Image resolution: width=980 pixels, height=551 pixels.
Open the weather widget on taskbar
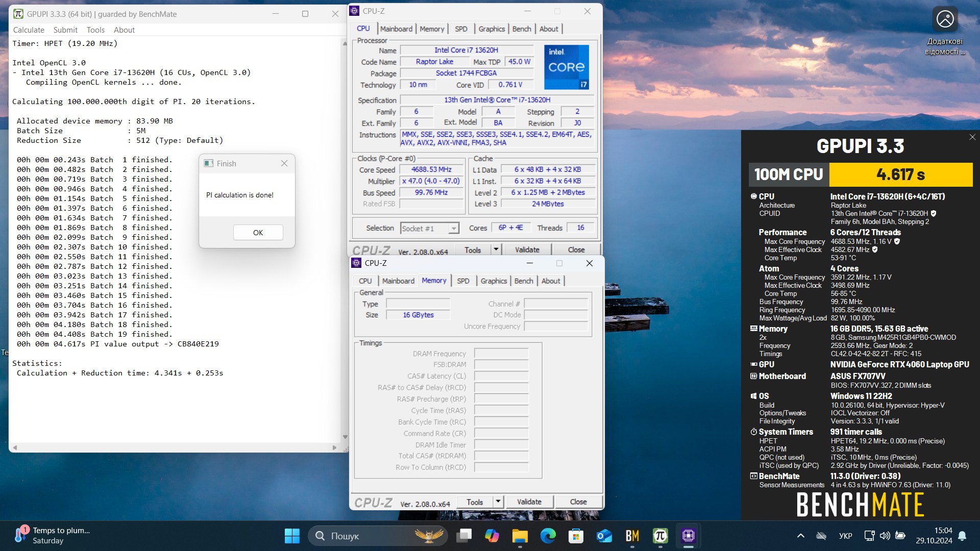[52, 536]
